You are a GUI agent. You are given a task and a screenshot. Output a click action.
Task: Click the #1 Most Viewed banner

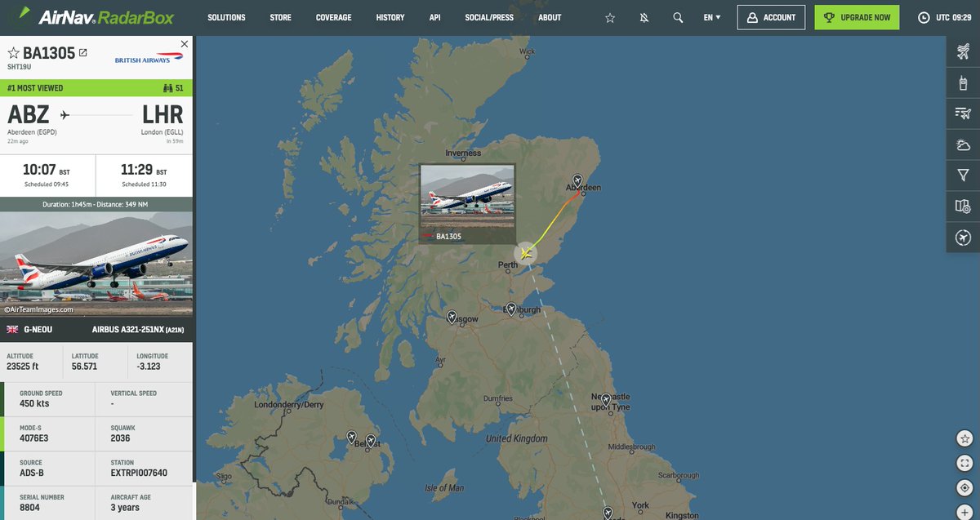(x=96, y=88)
